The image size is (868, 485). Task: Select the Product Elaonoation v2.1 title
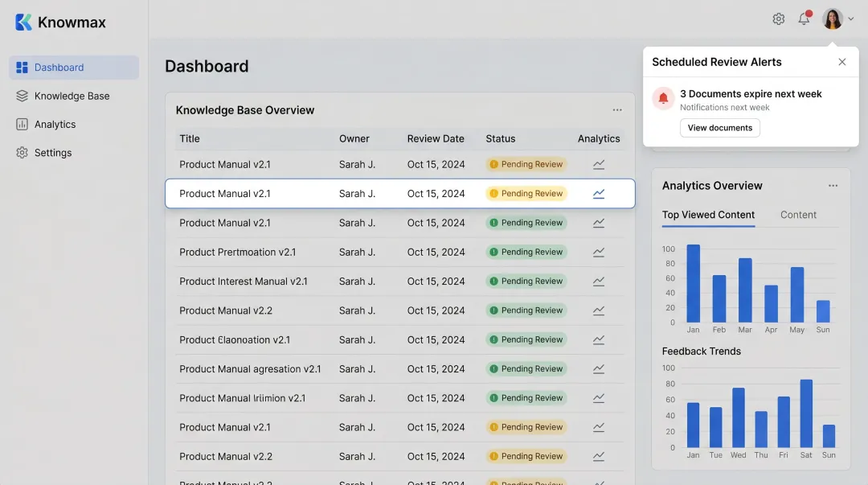click(235, 339)
